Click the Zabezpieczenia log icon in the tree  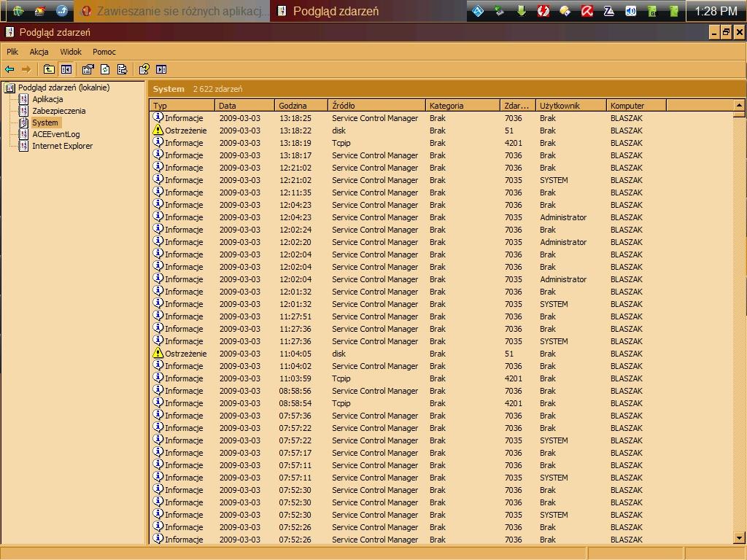[23, 111]
